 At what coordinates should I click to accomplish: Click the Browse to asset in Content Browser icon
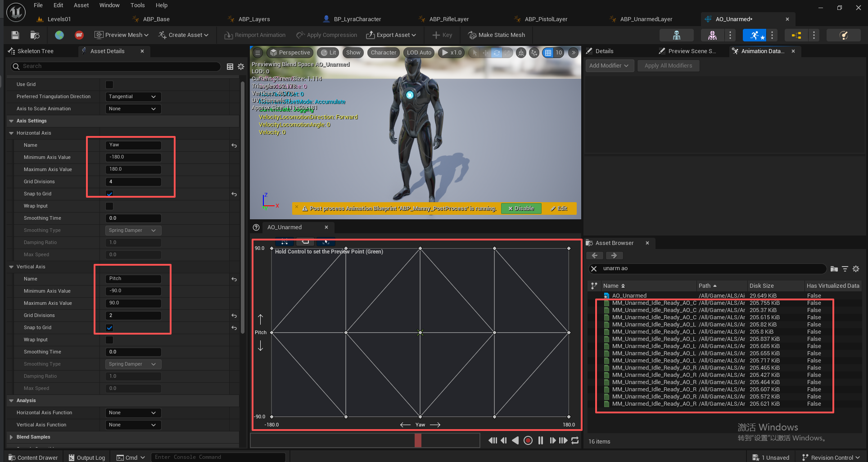[x=35, y=35]
